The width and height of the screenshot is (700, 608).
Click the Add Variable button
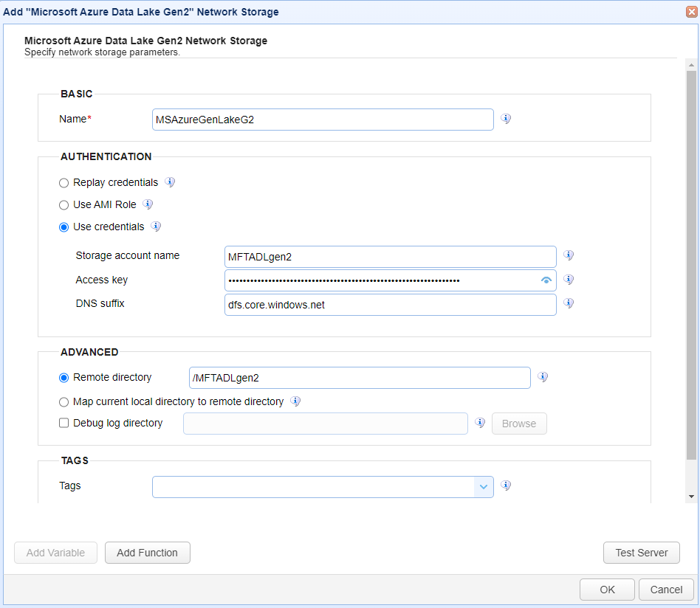pos(56,553)
